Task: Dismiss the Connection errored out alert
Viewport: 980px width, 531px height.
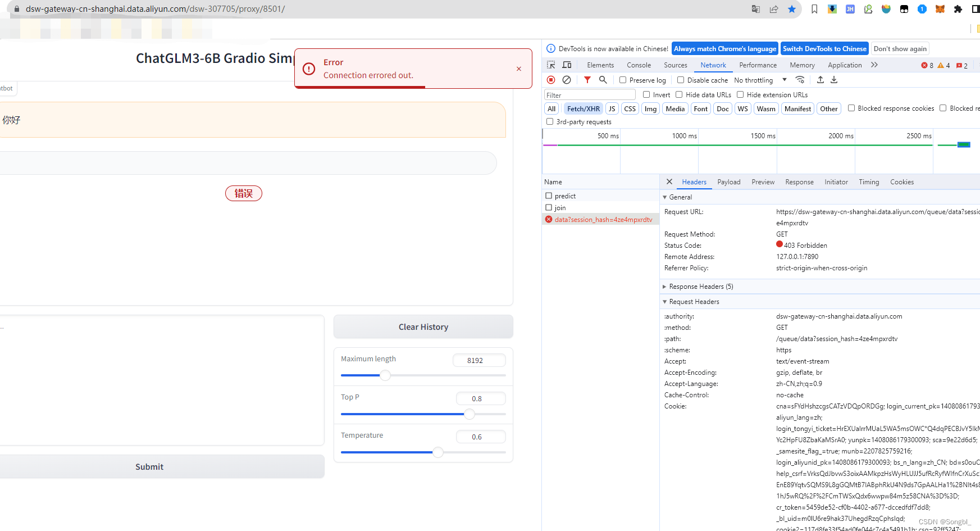Action: (x=519, y=69)
